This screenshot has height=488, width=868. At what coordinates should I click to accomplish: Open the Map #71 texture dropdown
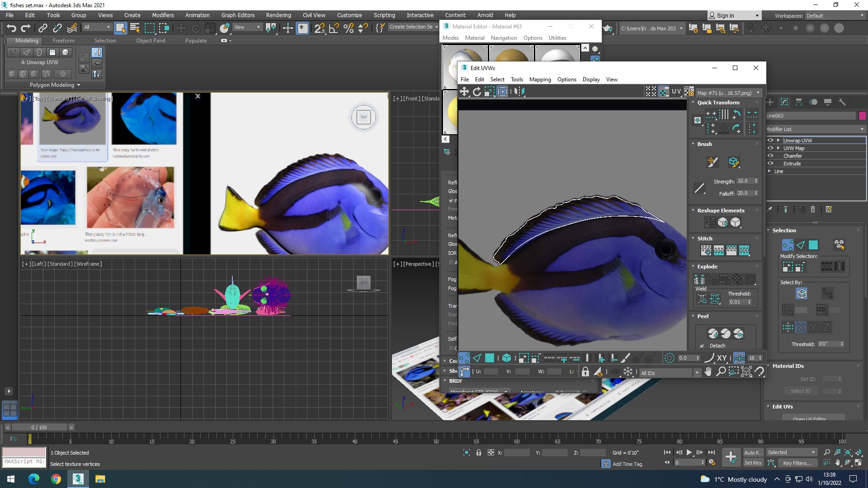point(728,93)
